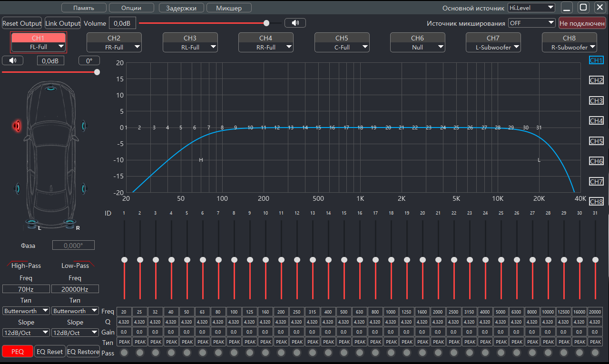Select the rear-right speaker icon on car diagram
609x364 pixels.
83,188
